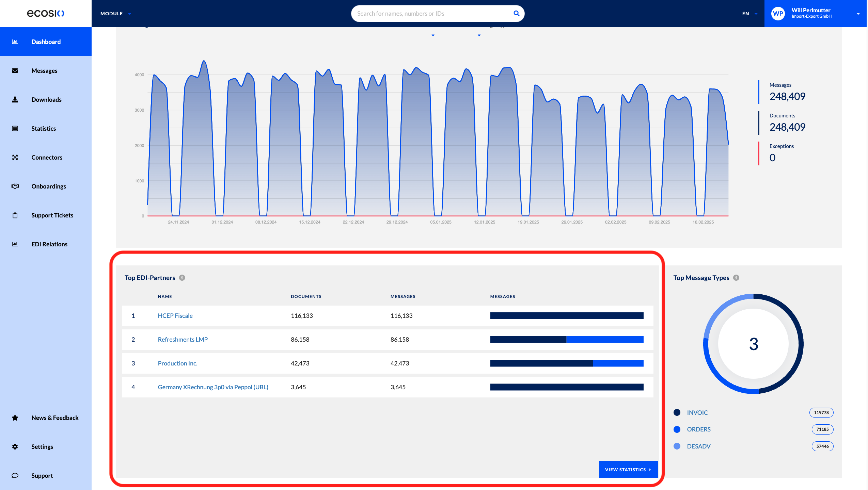Click the ecosio logo

(x=46, y=14)
